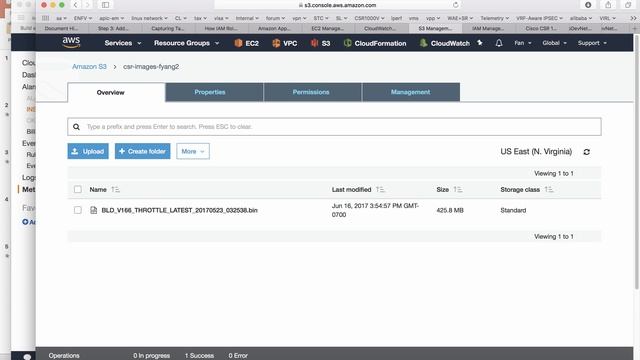
Task: Open the AWS home logo
Action: click(x=71, y=42)
